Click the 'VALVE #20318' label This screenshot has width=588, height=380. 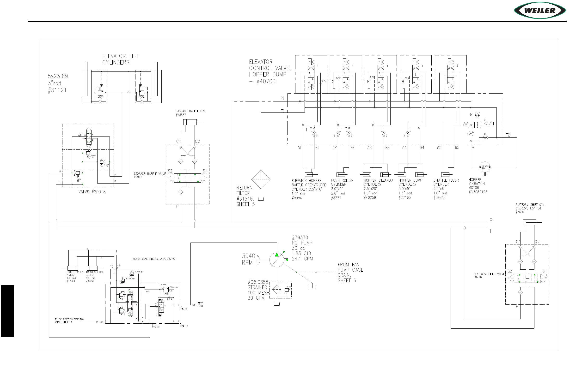coord(92,192)
